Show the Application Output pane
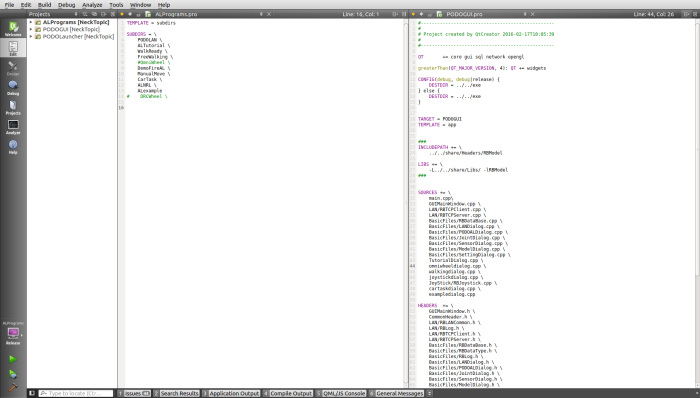Viewport: 700px width, 398px height. coord(231,393)
